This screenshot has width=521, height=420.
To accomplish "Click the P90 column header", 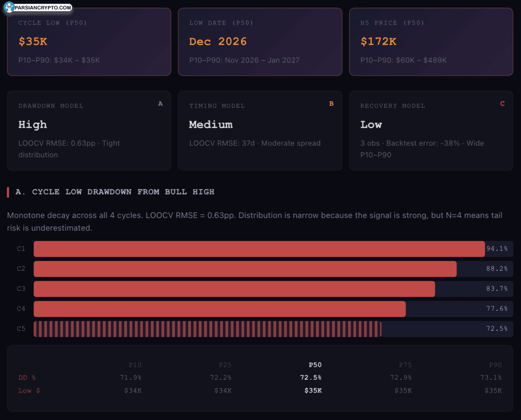I will pos(495,365).
